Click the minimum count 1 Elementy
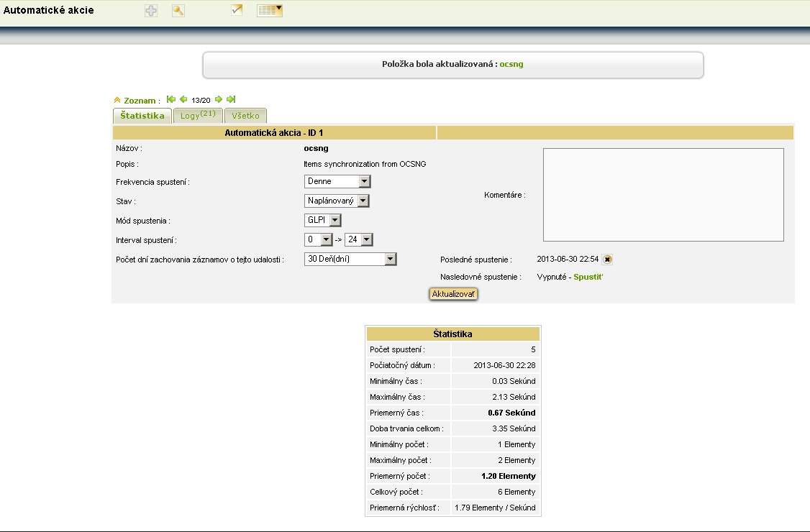The width and height of the screenshot is (810, 532). click(x=517, y=445)
